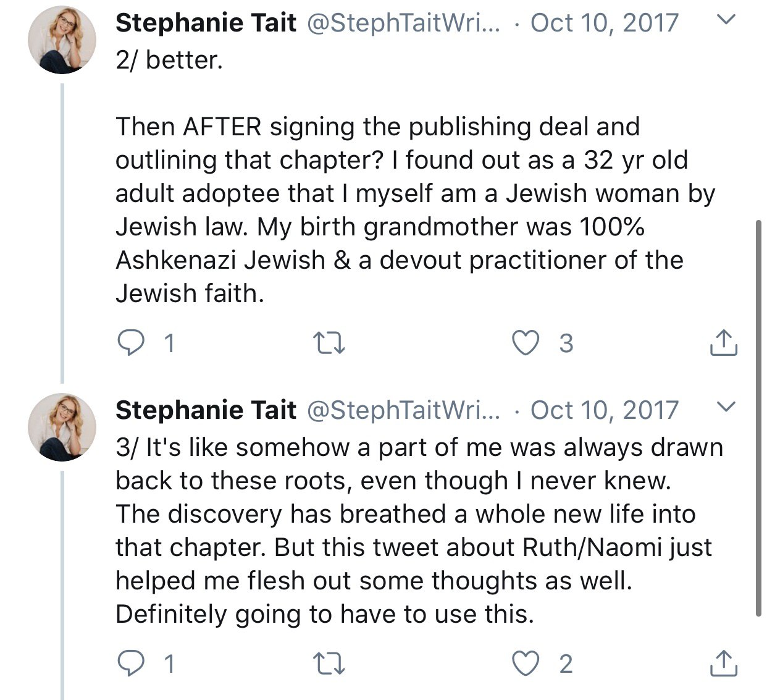Open Stephanie Tait's avatar on second tweet
The image size is (767, 700).
click(x=62, y=427)
